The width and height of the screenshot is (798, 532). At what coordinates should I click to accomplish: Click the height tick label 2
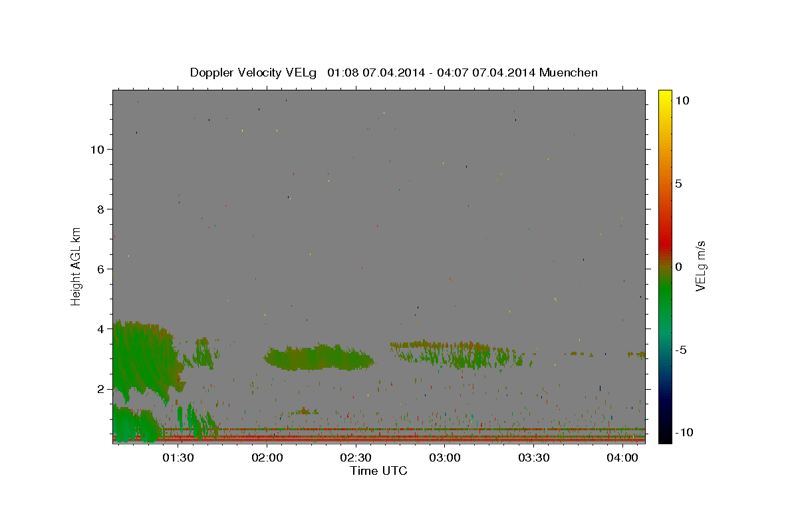click(101, 388)
